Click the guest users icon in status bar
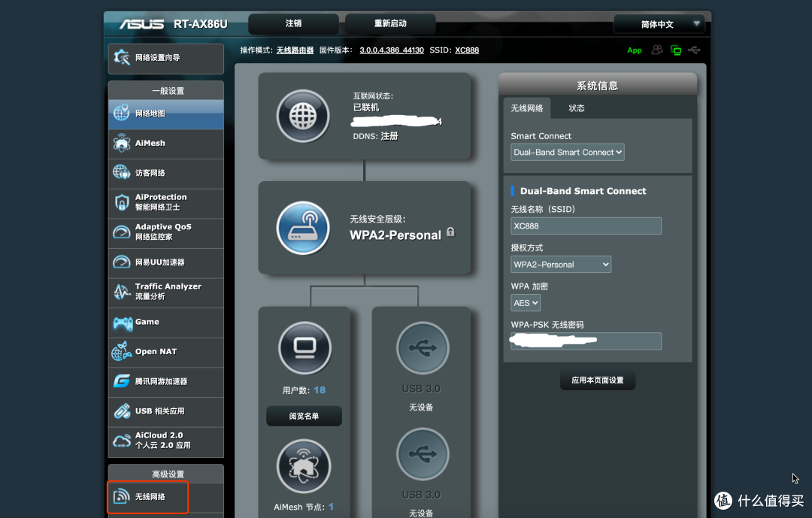Screen dimensions: 812x518 click(657, 50)
